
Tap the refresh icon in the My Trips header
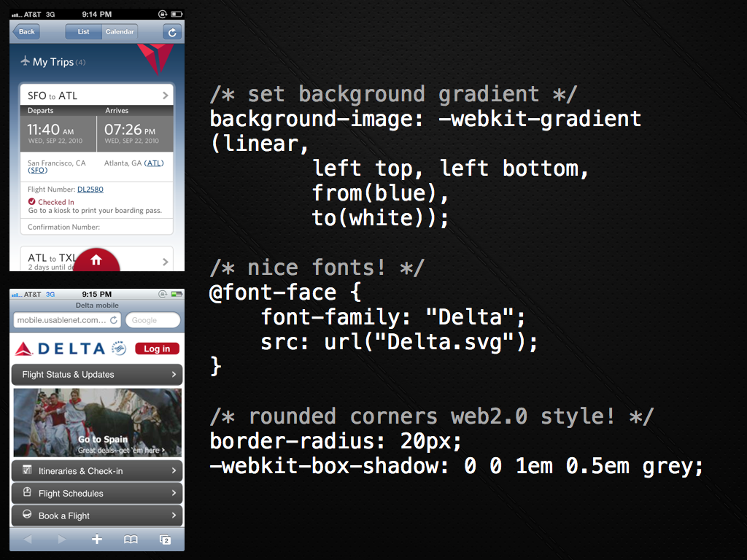click(x=172, y=31)
